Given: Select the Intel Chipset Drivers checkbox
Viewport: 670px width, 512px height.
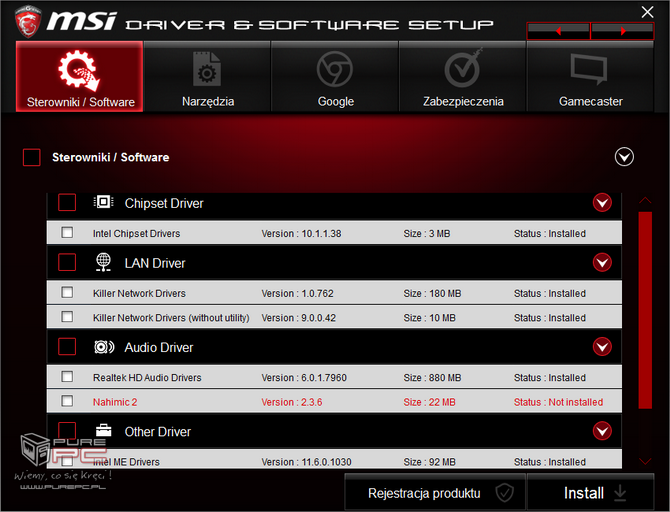Looking at the screenshot, I should [67, 232].
